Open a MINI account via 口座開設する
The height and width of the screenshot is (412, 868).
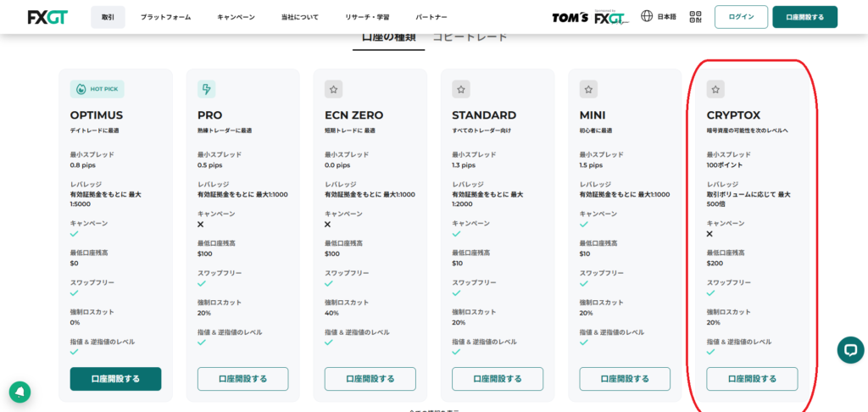tap(625, 379)
